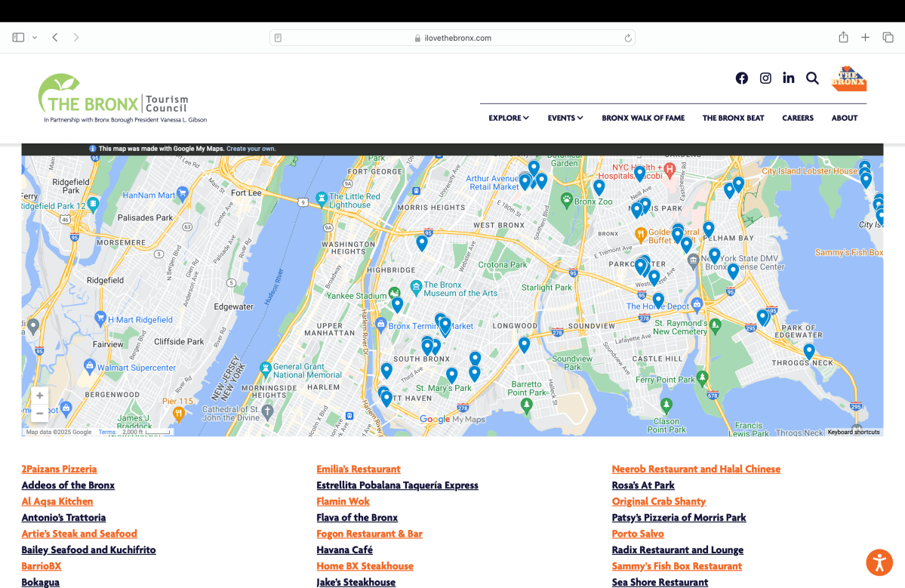
Task: Open Bailey Seafood and Kuchifrito link
Action: tap(88, 550)
